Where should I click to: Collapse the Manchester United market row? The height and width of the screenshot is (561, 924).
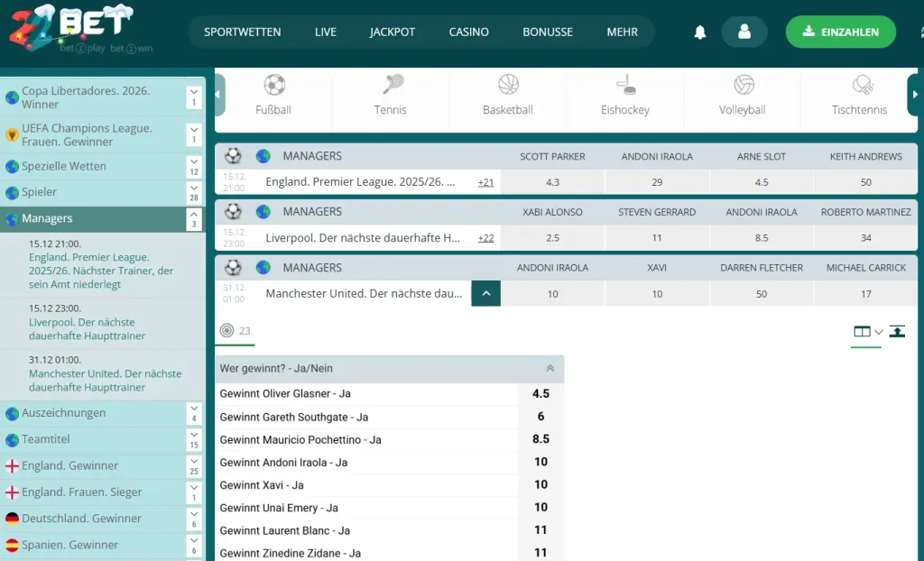click(x=485, y=293)
